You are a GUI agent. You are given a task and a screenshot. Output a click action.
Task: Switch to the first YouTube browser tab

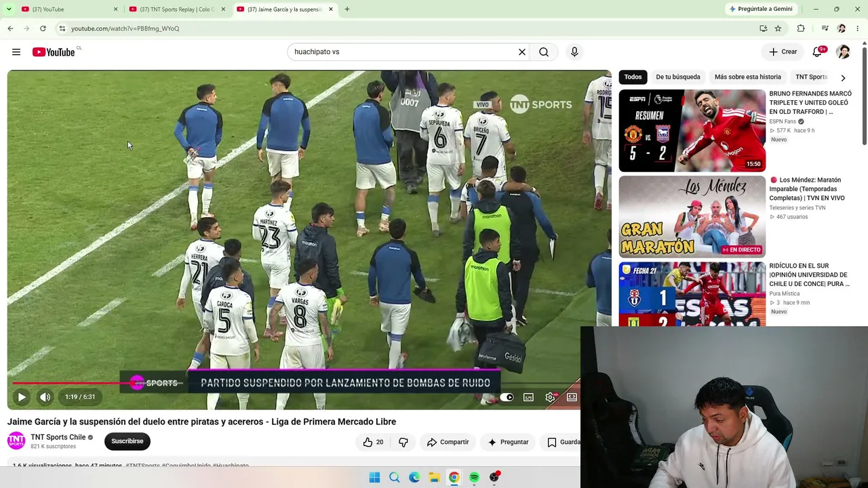coord(64,9)
